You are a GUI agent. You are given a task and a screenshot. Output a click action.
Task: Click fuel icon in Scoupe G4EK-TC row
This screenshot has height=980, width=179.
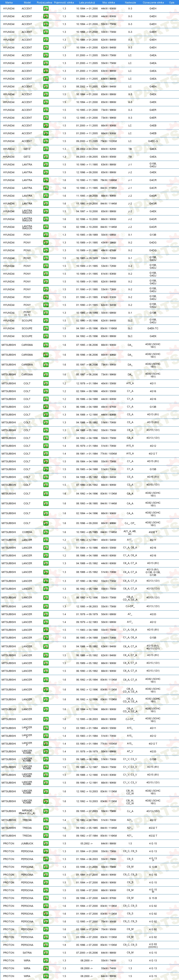coord(46,328)
